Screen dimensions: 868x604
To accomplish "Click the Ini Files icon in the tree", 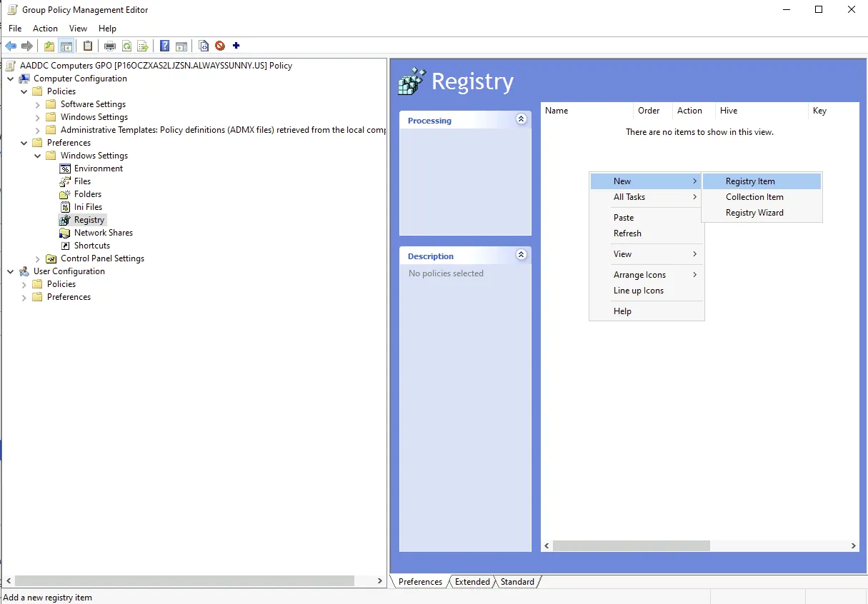I will coord(65,207).
